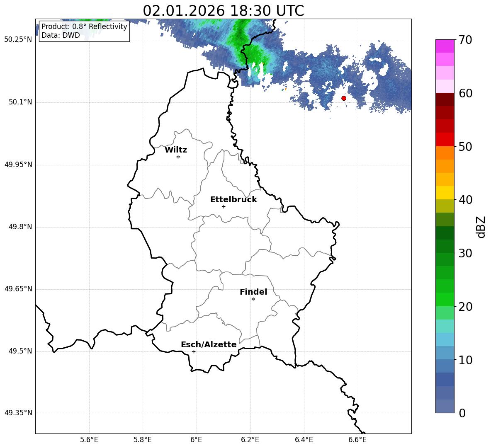Pick the bright red swatch just above 50 dBZ
The height and width of the screenshot is (448, 491).
[445, 140]
